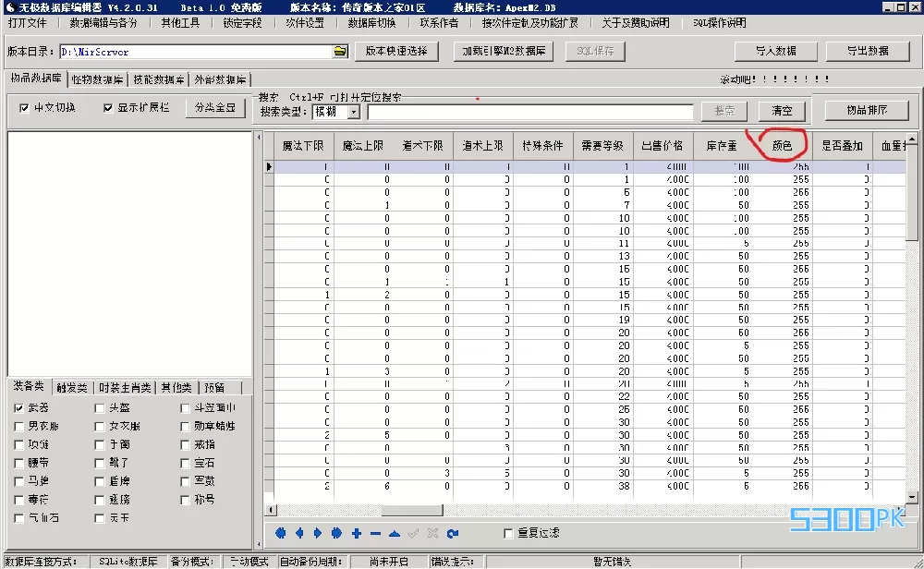Image resolution: width=924 pixels, height=569 pixels.
Task: Check the 男衣服 category checkbox
Action: click(18, 426)
